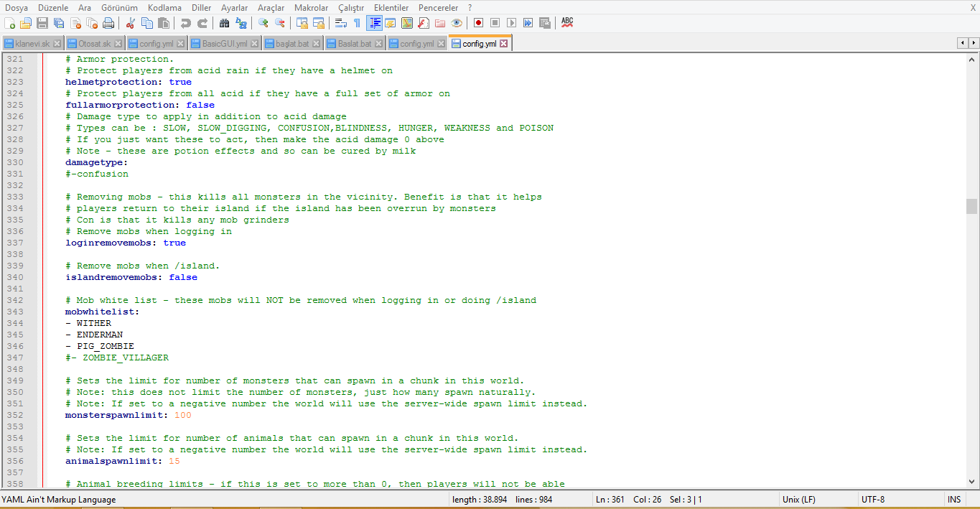Close the current file via the toolbar icon

75,23
